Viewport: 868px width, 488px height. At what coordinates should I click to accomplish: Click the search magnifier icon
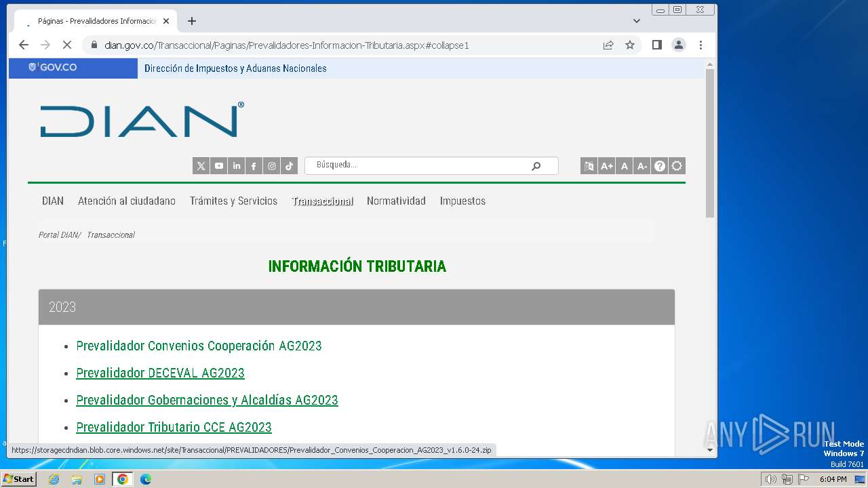click(x=536, y=166)
